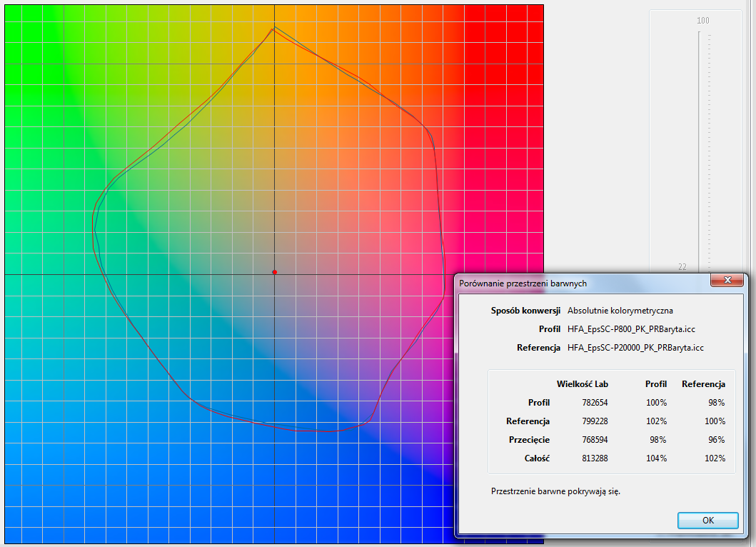Click the Całość row Lab value 813288
The width and height of the screenshot is (756, 547).
click(x=595, y=458)
